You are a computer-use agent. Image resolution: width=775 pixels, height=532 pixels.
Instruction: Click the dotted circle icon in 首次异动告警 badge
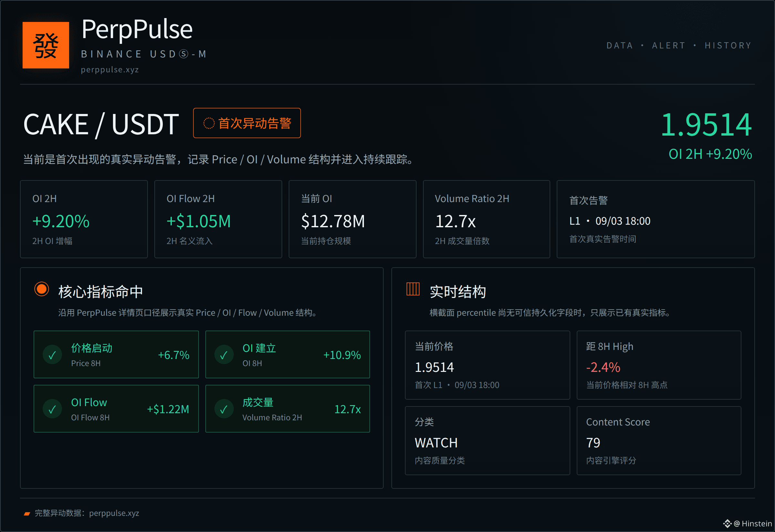pyautogui.click(x=209, y=123)
